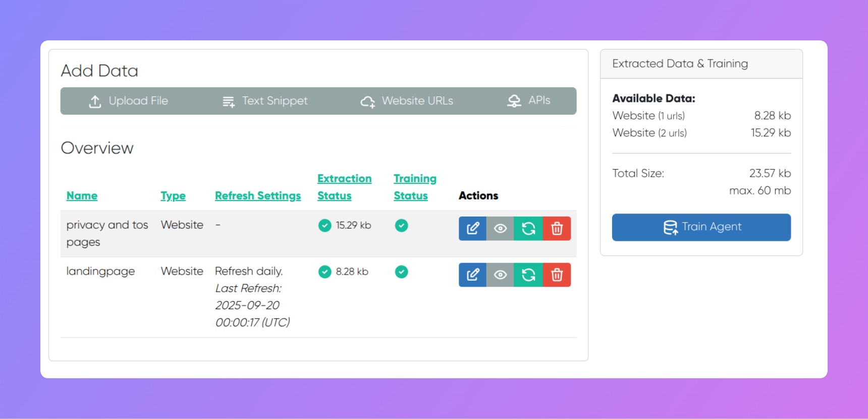Open the Upload File tab
868x419 pixels.
click(x=128, y=101)
